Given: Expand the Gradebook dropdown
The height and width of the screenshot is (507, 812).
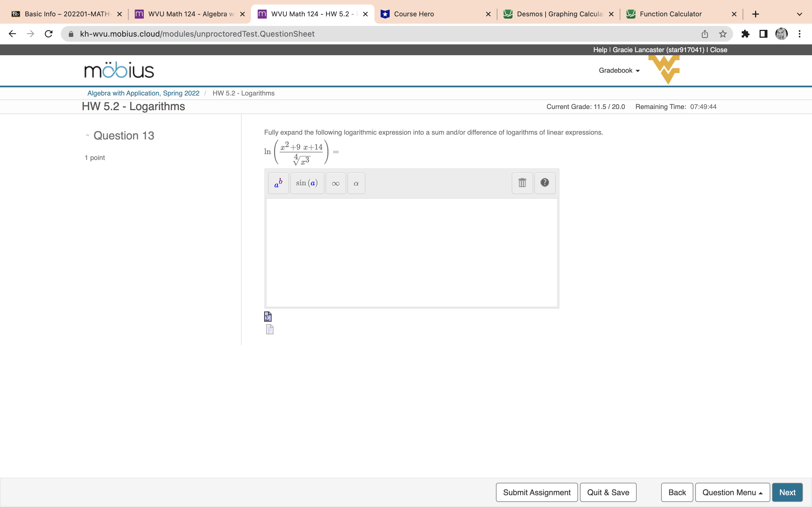Looking at the screenshot, I should [x=619, y=70].
